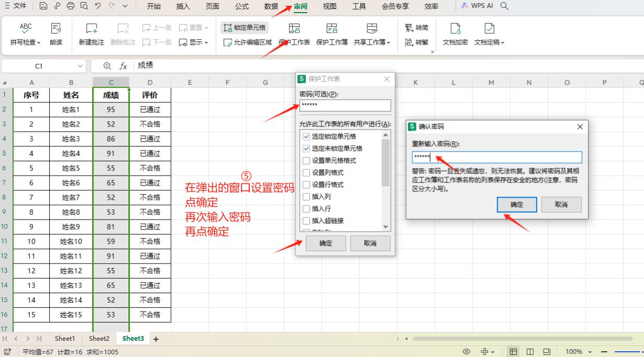644x357 pixels.
Task: Enable 插入行 checkbox
Action: [306, 209]
